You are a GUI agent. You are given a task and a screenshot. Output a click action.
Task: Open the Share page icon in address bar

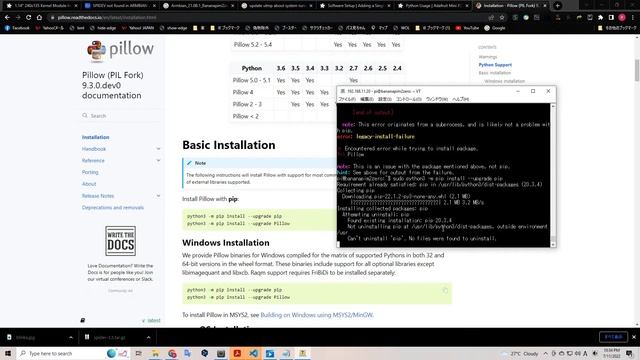(491, 18)
